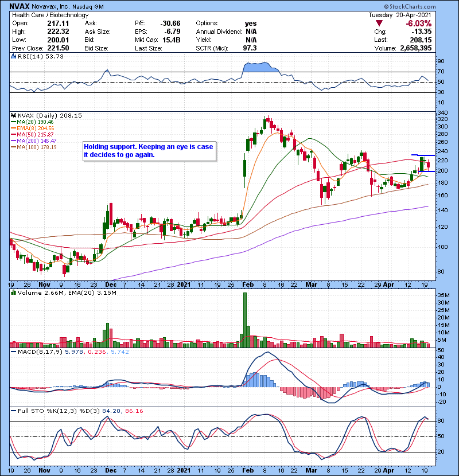The image size is (459, 476).
Task: Select the NVAX ticker symbol in the header
Action: click(20, 6)
